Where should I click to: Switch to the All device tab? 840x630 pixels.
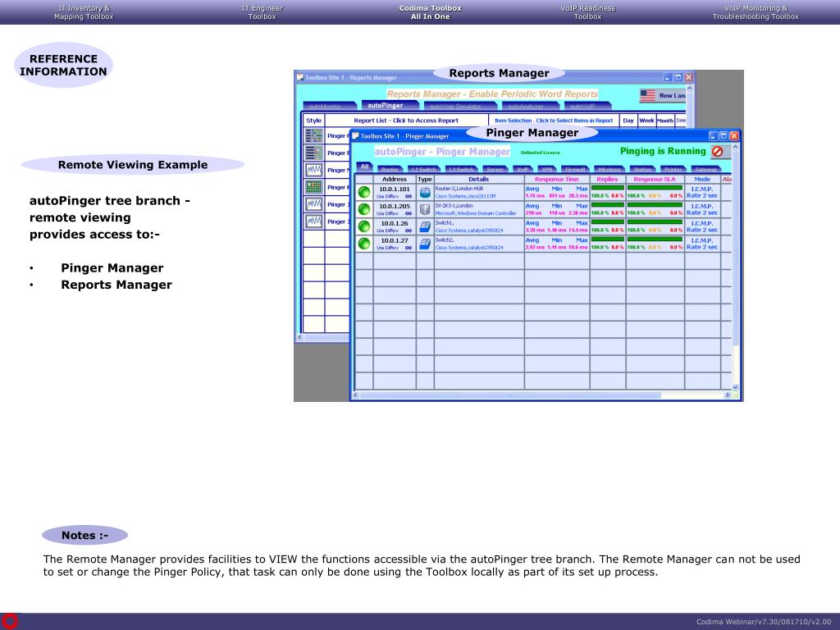365,167
